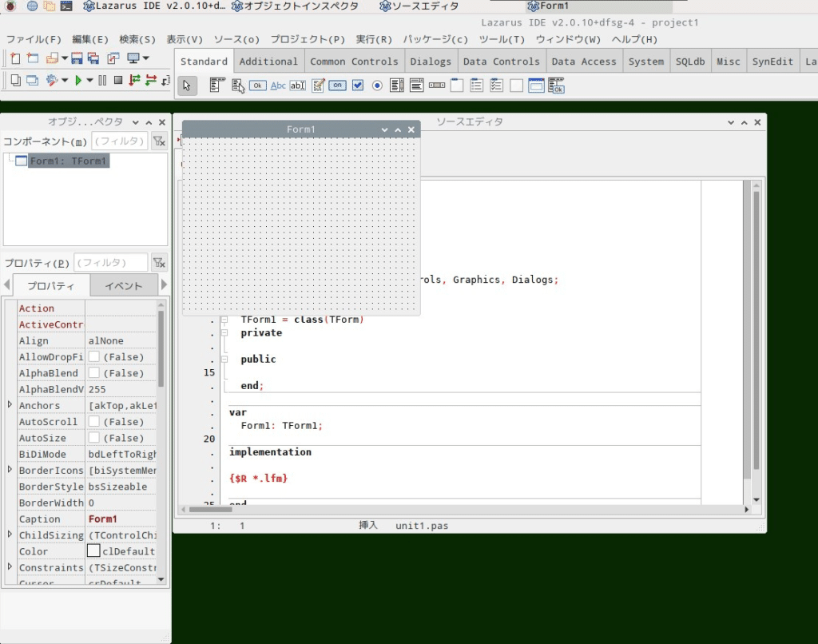Click the Save All icon
818x644 pixels.
tap(94, 58)
